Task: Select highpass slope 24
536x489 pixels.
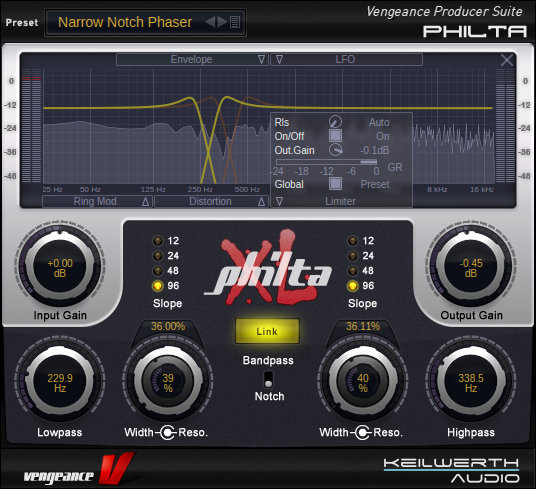Action: pyautogui.click(x=352, y=256)
